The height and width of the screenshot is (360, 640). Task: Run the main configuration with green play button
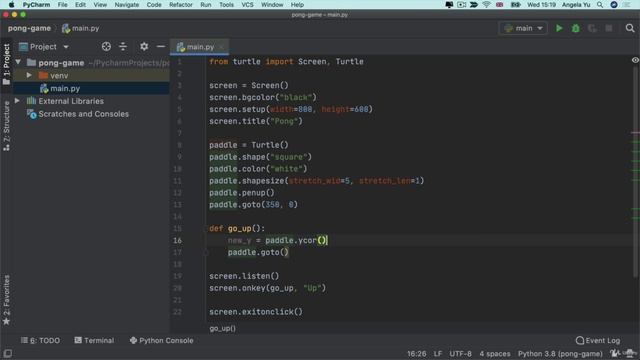pyautogui.click(x=559, y=28)
